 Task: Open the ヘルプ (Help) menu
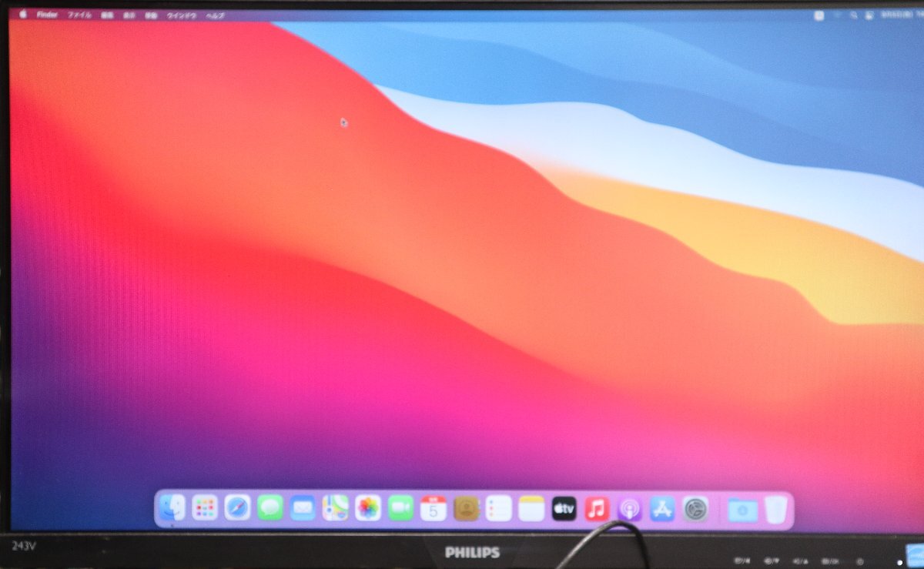point(215,15)
